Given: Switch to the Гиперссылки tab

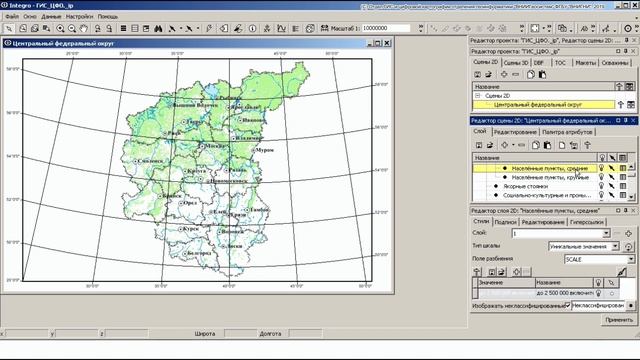Looking at the screenshot, I should 587,222.
